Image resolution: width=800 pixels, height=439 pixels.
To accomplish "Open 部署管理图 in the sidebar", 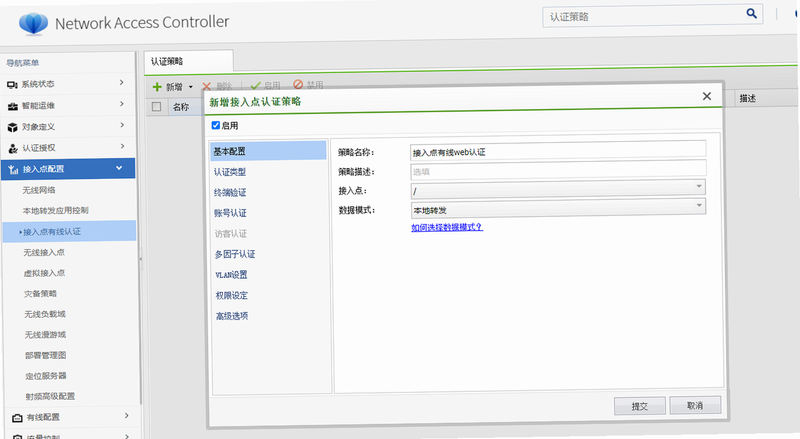I will tap(45, 355).
